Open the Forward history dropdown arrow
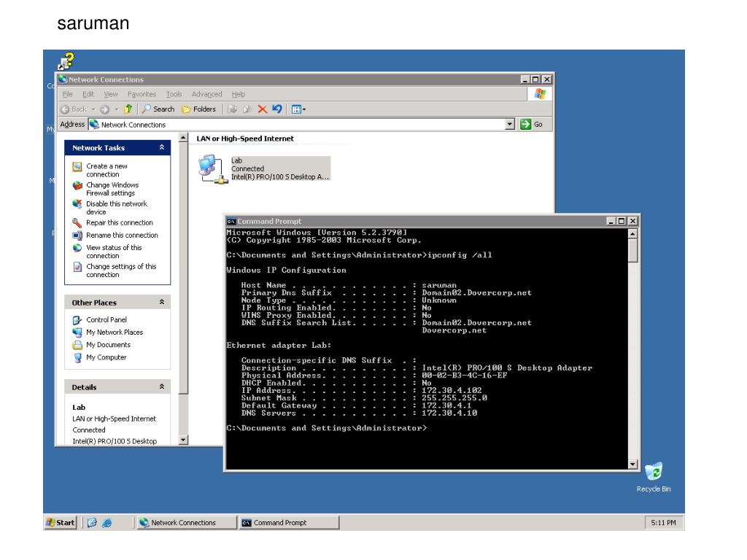The width and height of the screenshot is (747, 560). pyautogui.click(x=116, y=109)
